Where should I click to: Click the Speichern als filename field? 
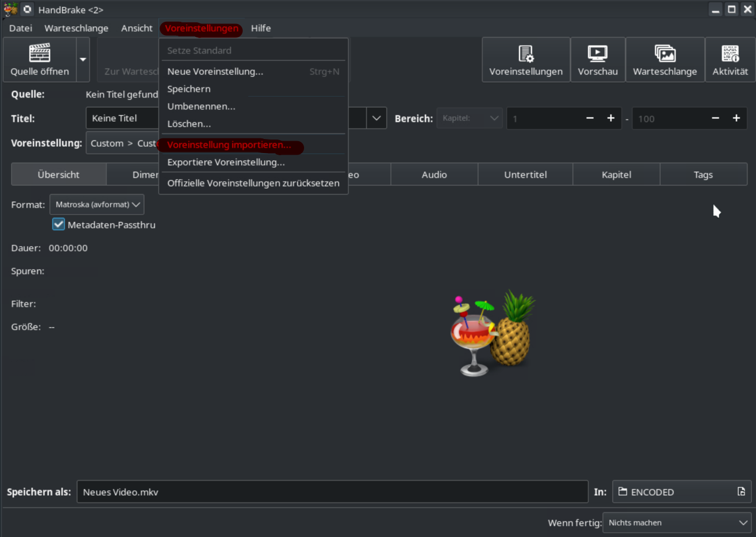[x=333, y=492]
